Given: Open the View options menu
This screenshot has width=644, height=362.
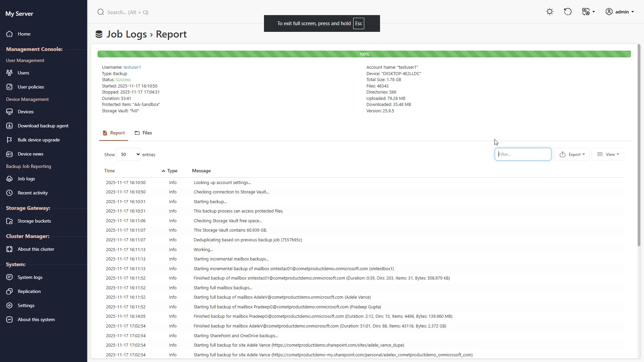Looking at the screenshot, I should (608, 155).
